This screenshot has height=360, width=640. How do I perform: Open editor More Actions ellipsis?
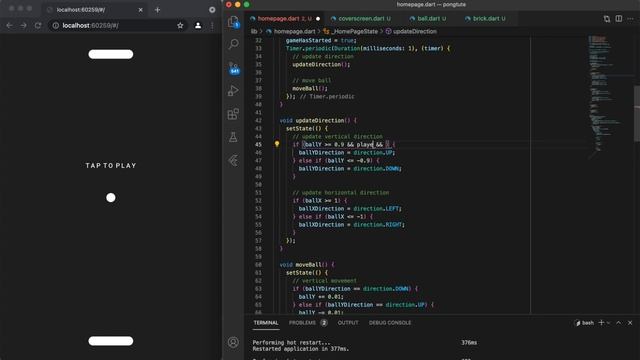coord(631,19)
